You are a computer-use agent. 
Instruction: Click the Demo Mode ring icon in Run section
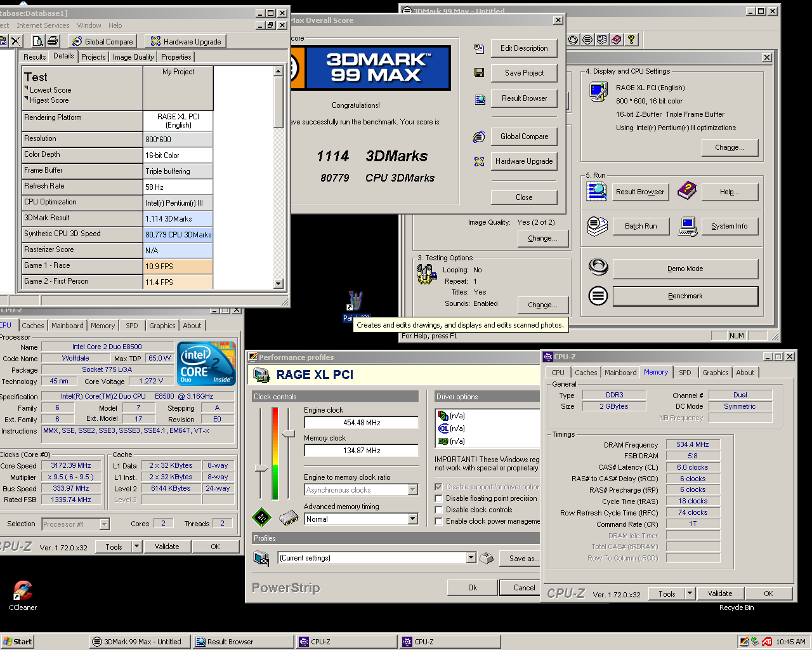click(598, 267)
